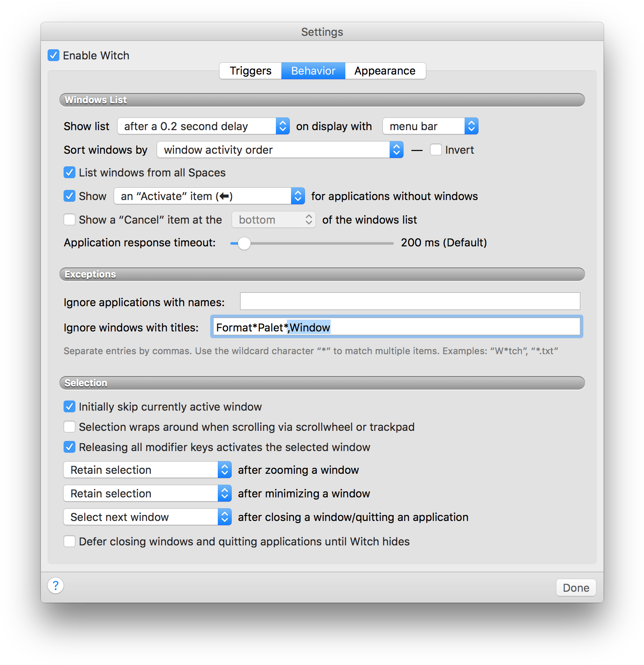644x665 pixels.
Task: Switch to the Triggers tab
Action: [251, 71]
